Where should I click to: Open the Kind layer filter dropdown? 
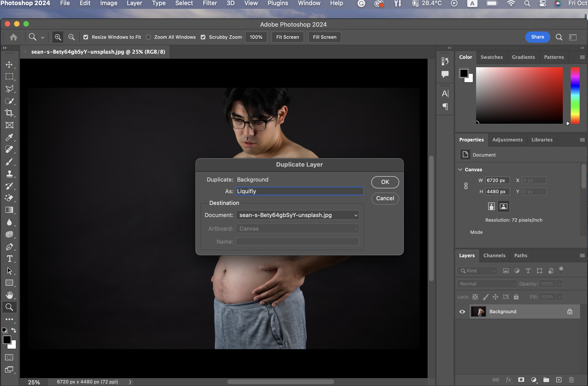pos(477,271)
